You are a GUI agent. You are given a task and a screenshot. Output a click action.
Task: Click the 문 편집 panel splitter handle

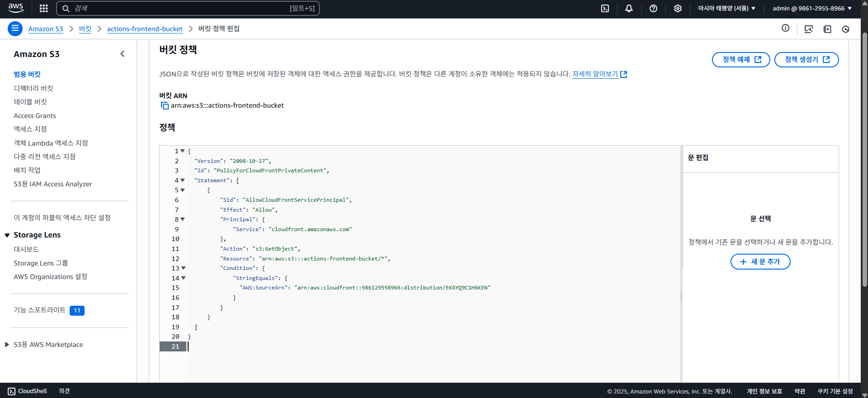pos(682,297)
